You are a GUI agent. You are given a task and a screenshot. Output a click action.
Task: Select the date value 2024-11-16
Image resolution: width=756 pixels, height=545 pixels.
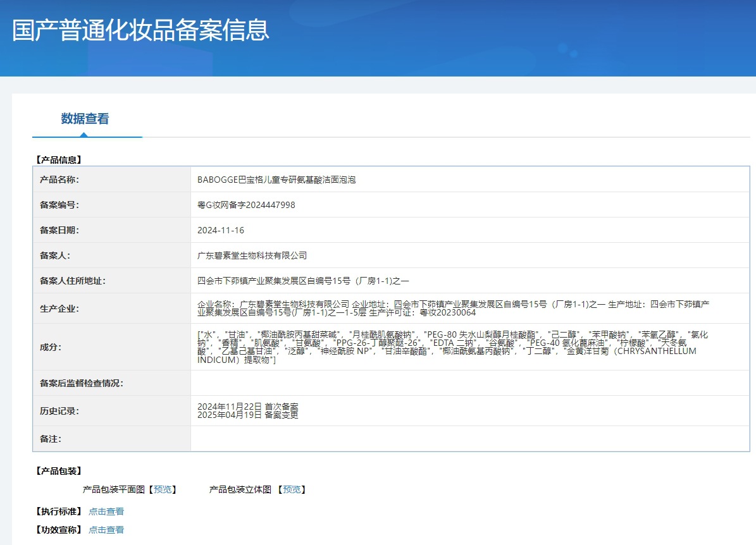tap(221, 230)
